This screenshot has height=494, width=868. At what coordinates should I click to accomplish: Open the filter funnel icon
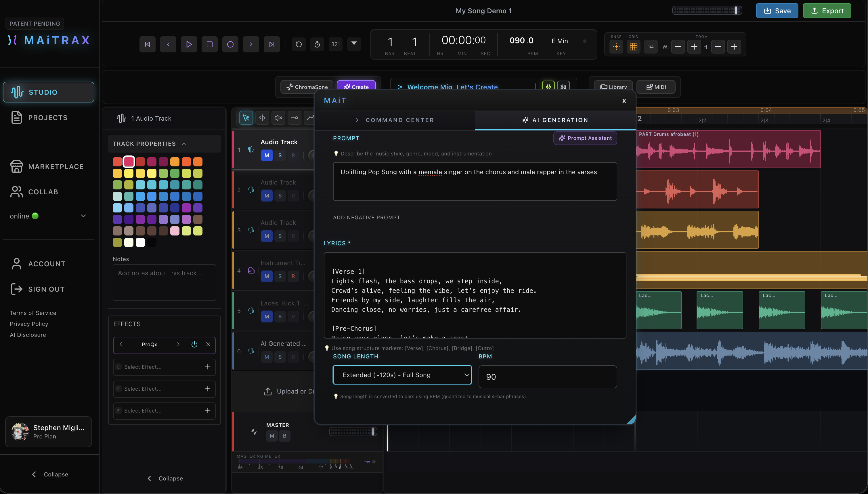354,44
